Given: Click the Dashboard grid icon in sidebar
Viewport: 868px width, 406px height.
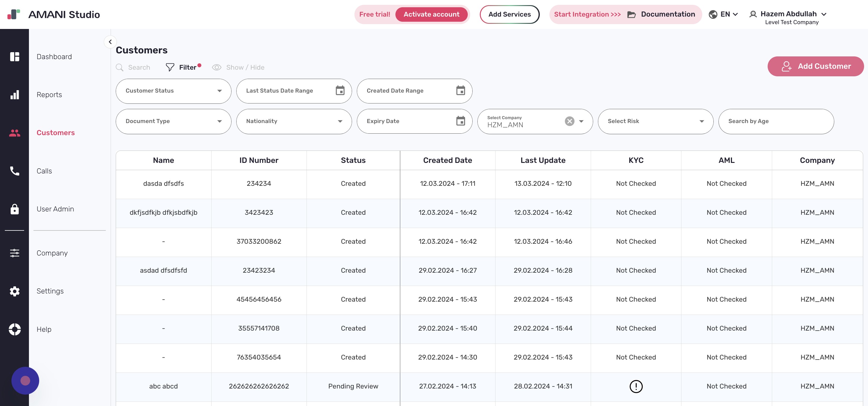Looking at the screenshot, I should pyautogui.click(x=14, y=57).
